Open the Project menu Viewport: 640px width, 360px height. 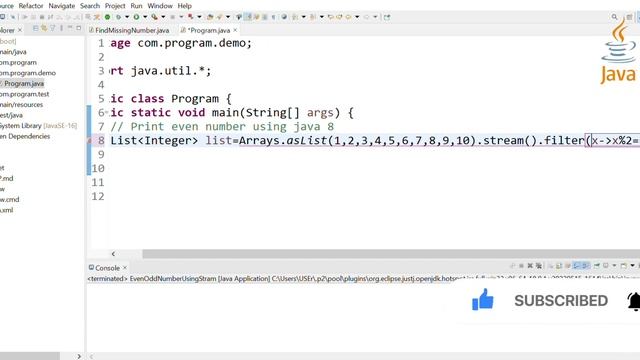(x=115, y=6)
